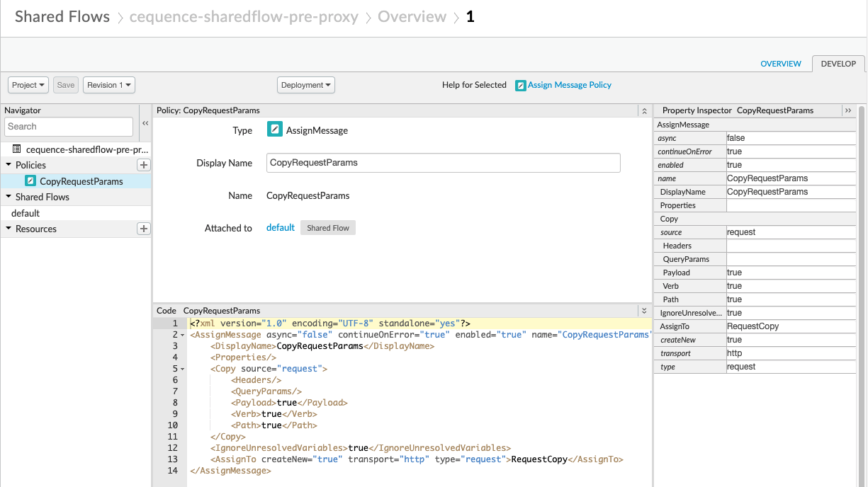The image size is (868, 487).
Task: Collapse the Policy panel with its chevron icon
Action: pos(644,110)
